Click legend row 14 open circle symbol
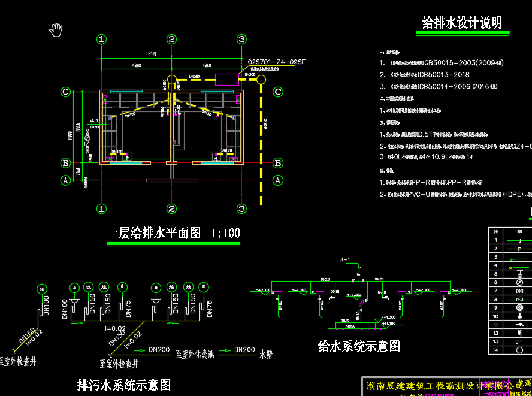The height and width of the screenshot is (396, 532). (519, 350)
